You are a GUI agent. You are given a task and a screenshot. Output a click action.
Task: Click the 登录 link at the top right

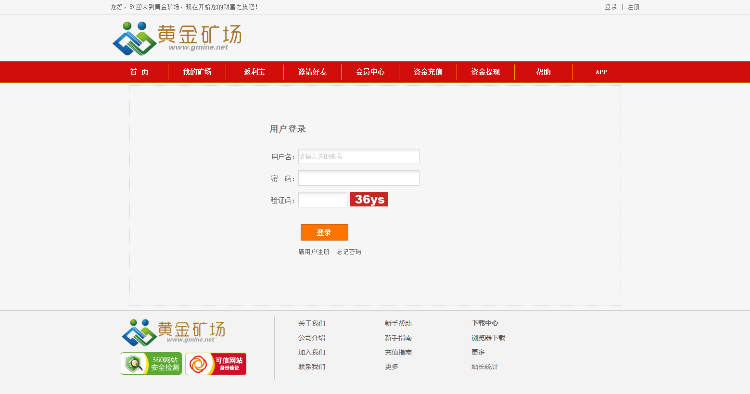click(611, 7)
